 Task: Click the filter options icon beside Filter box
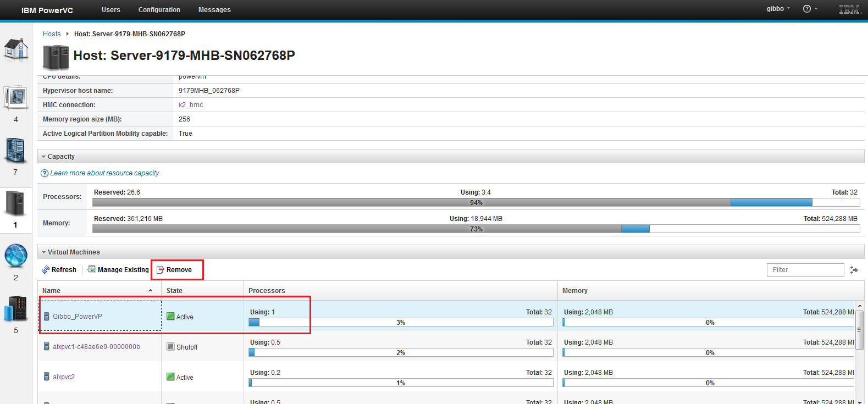pyautogui.click(x=854, y=270)
